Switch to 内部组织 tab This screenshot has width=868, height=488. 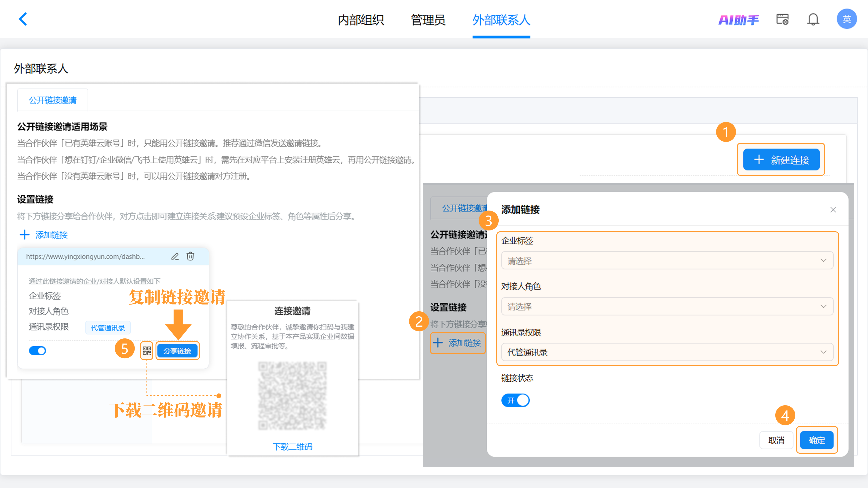click(361, 20)
